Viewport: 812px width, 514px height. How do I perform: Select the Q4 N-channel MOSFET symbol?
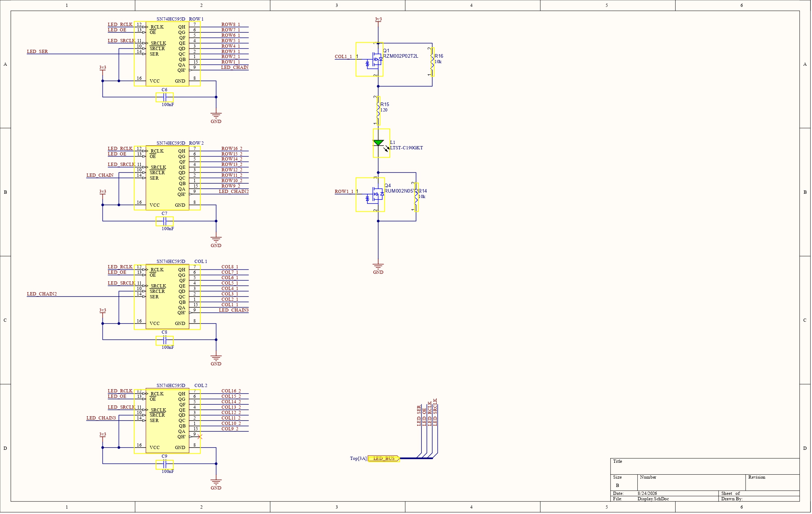coord(370,195)
